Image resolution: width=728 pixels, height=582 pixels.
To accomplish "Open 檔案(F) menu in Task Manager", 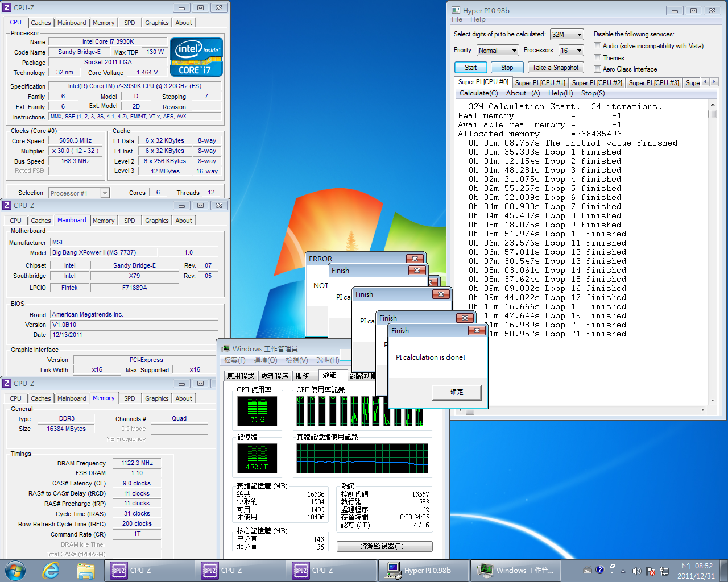I will [x=235, y=360].
